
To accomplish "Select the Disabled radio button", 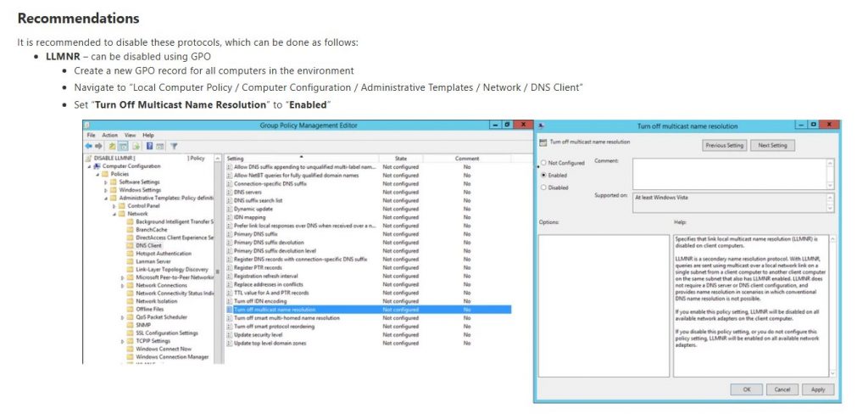I will pos(543,187).
